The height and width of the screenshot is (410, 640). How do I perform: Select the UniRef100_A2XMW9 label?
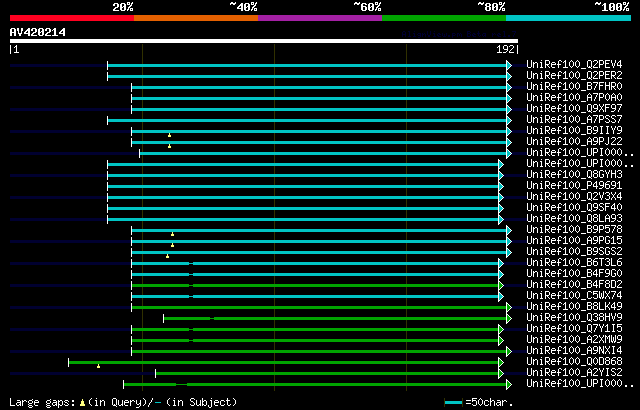coord(574,340)
